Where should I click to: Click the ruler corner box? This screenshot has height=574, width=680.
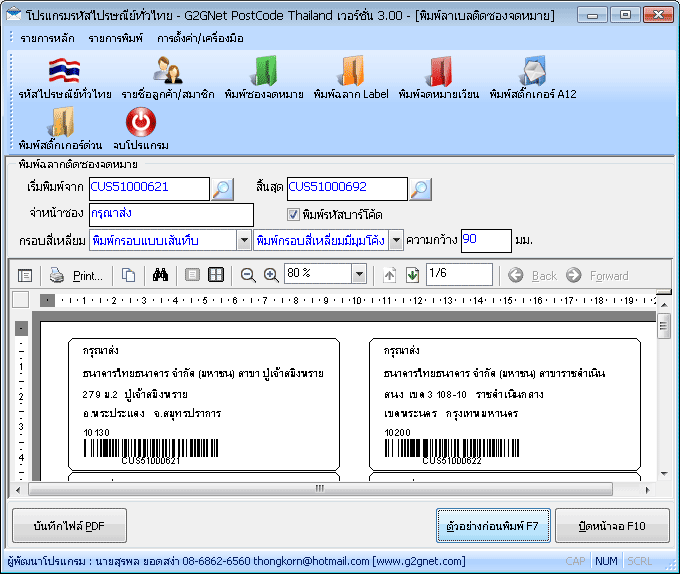[x=21, y=300]
